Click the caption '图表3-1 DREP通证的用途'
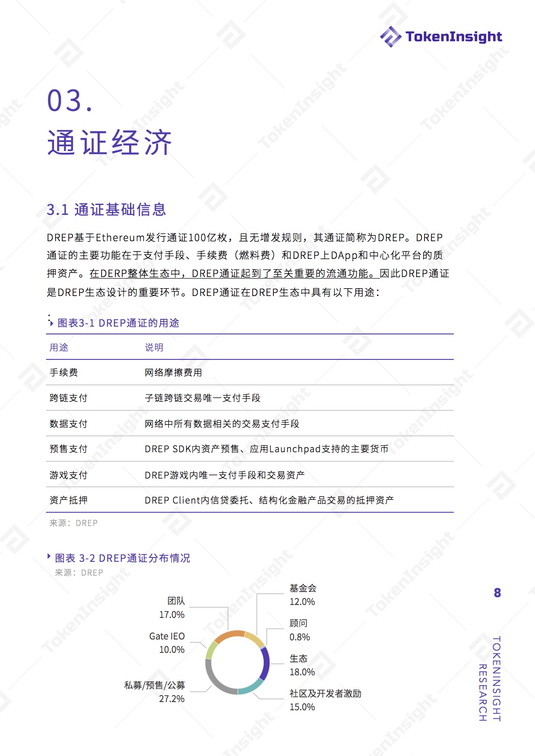 click(118, 323)
